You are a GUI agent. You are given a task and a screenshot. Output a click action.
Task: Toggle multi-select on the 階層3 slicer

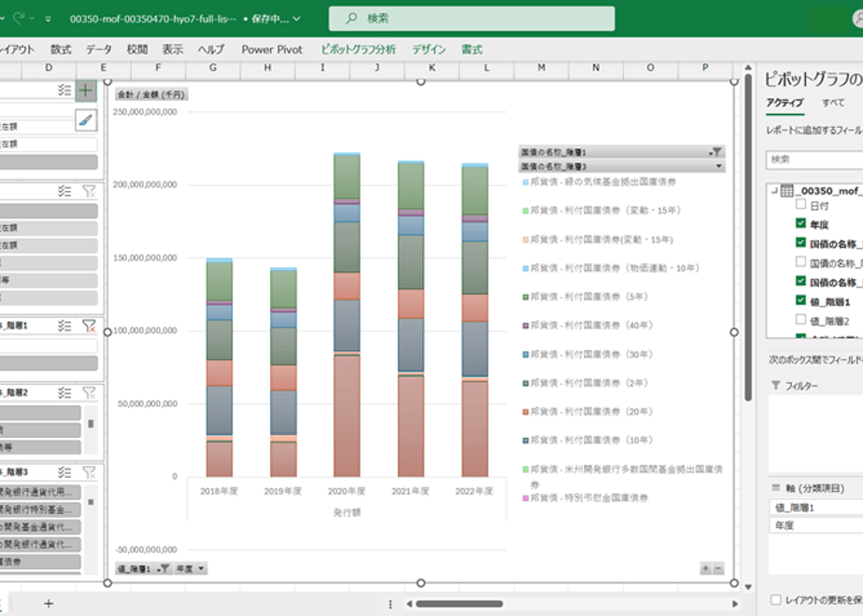coord(64,472)
